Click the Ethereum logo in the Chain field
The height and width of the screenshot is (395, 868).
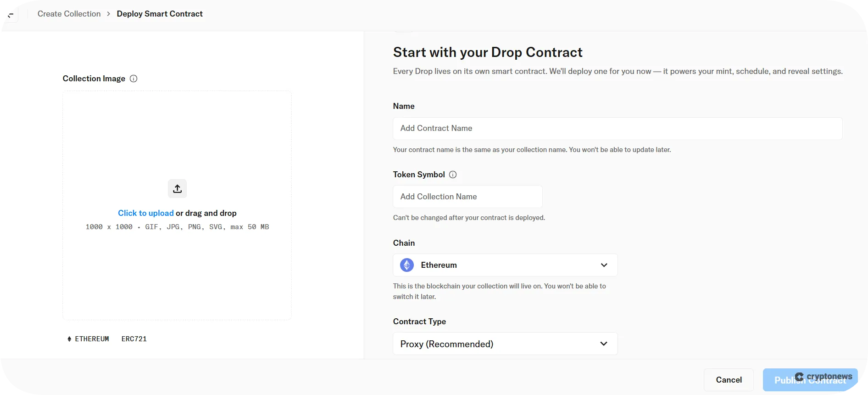point(407,265)
